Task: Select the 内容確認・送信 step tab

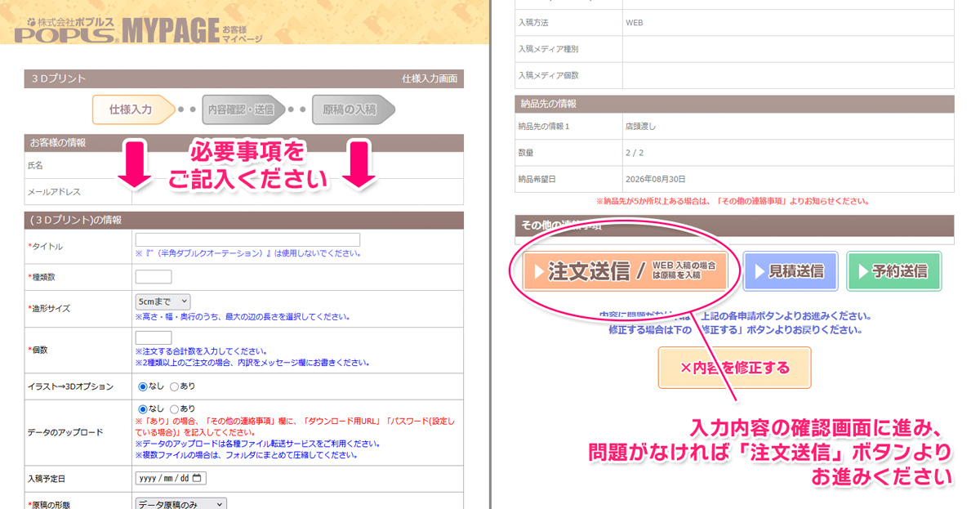Action: pos(243,109)
